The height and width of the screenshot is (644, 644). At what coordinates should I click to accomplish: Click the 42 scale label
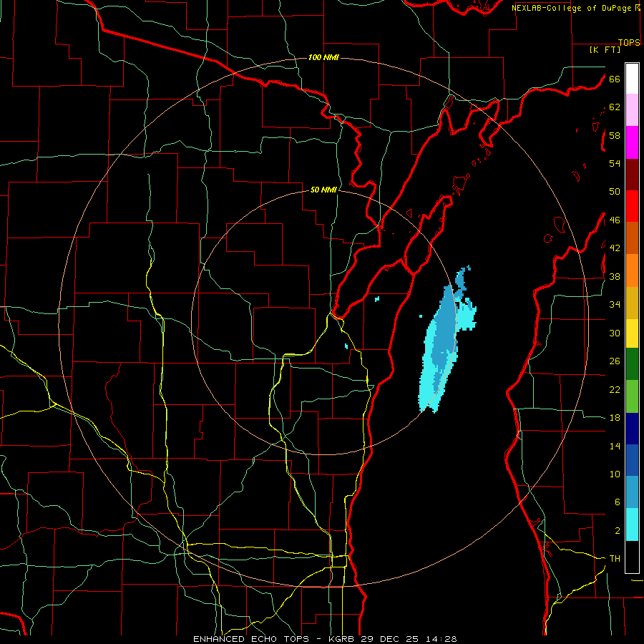point(615,248)
